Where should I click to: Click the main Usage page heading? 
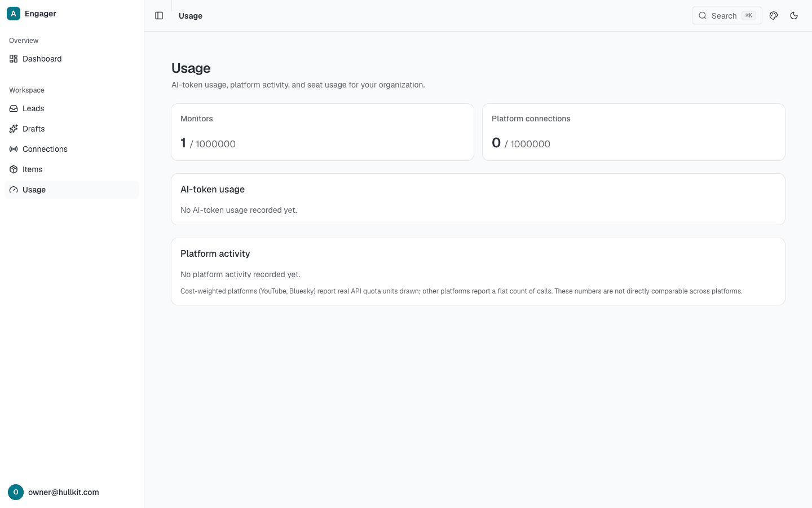[191, 68]
